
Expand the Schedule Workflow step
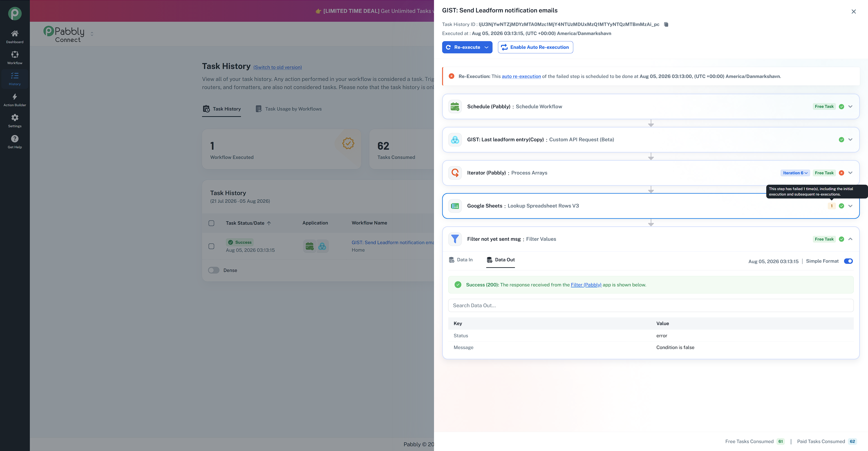pos(850,106)
